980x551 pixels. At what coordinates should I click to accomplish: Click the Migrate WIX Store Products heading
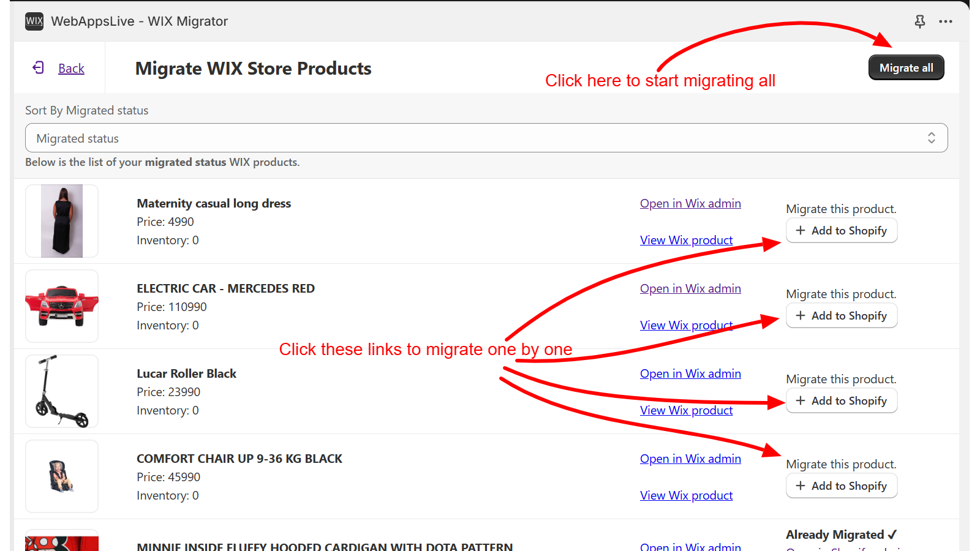pyautogui.click(x=253, y=69)
